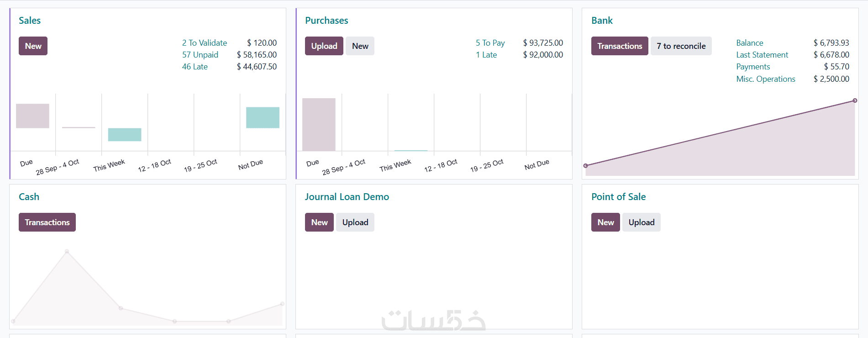868x338 pixels.
Task: Open Transactions in the Bank card
Action: tap(619, 46)
